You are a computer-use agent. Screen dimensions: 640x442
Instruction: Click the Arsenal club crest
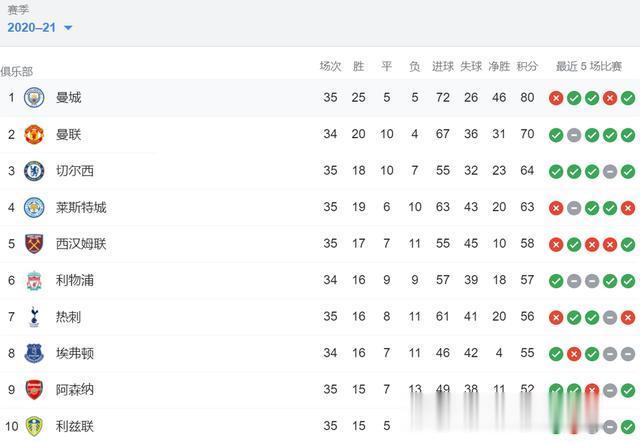[x=34, y=390]
